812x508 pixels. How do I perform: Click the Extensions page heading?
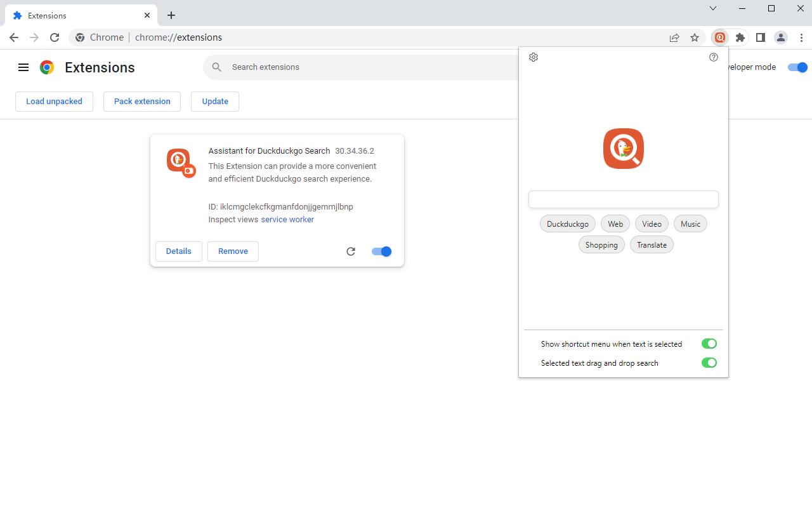(x=100, y=67)
